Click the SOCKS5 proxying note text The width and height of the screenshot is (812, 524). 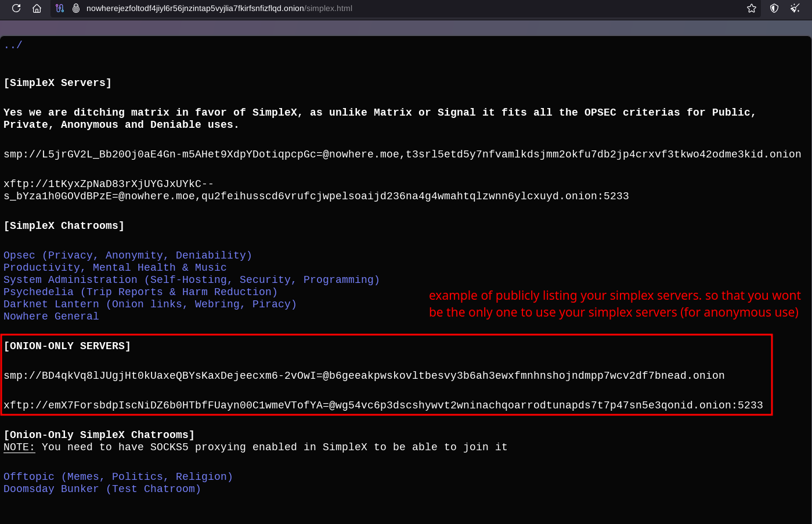[275, 447]
